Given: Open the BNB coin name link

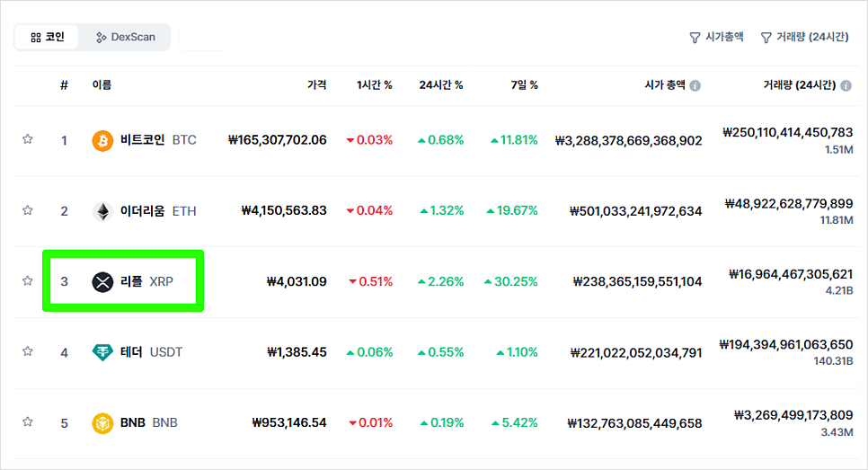Looking at the screenshot, I should pos(149,422).
